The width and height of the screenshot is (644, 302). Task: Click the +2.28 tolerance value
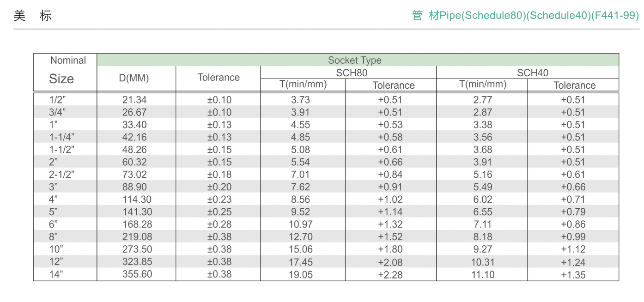[x=390, y=275]
